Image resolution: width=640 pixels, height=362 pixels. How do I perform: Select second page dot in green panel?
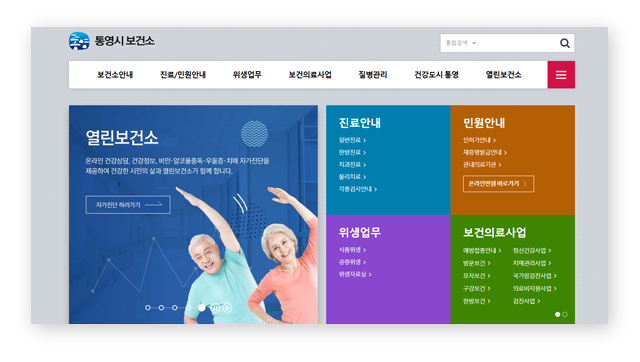point(565,314)
